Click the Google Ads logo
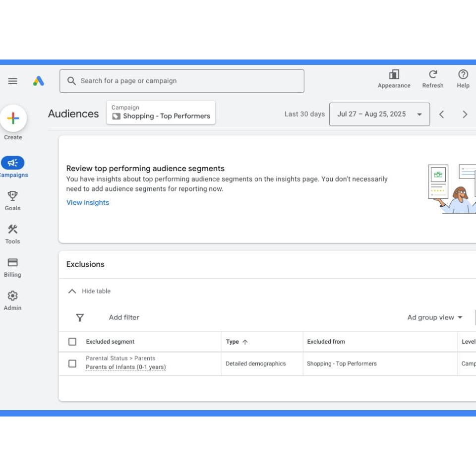This screenshot has width=476, height=476. coord(39,81)
